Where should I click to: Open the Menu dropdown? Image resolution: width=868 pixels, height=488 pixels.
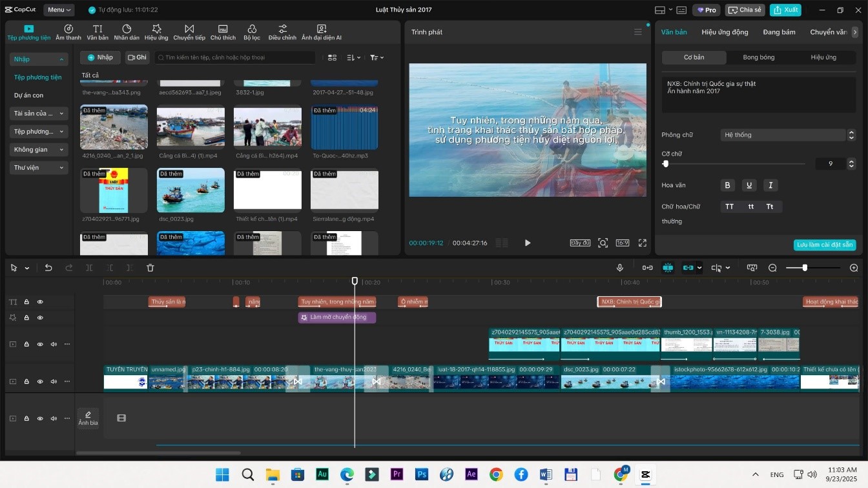59,10
